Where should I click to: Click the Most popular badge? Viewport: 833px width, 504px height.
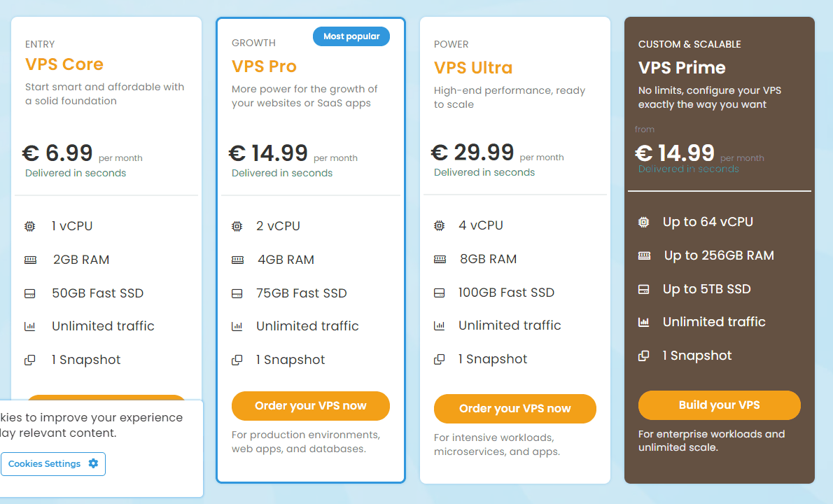351,36
